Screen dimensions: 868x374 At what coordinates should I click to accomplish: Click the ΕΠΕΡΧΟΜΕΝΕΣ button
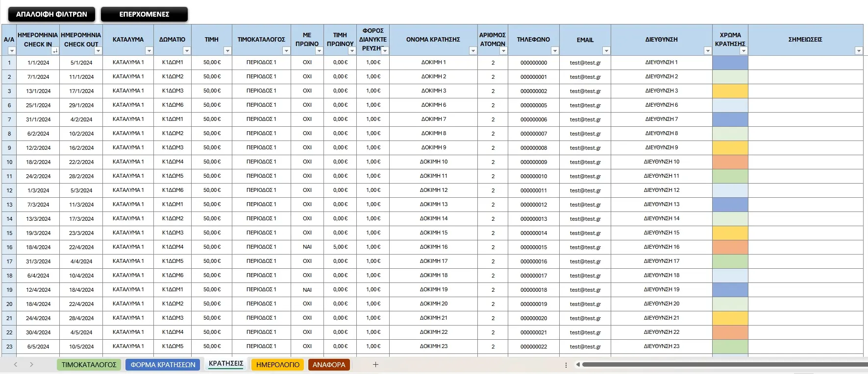(x=144, y=14)
